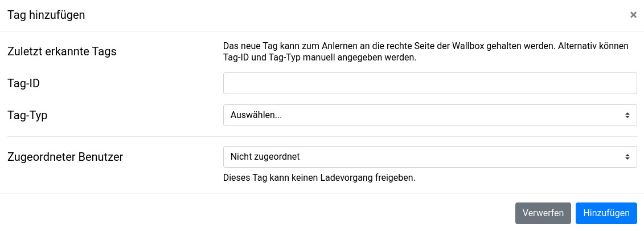Click the Tag-Typ dropdown arrow icon
Image resolution: width=644 pixels, height=231 pixels.
pyautogui.click(x=627, y=115)
